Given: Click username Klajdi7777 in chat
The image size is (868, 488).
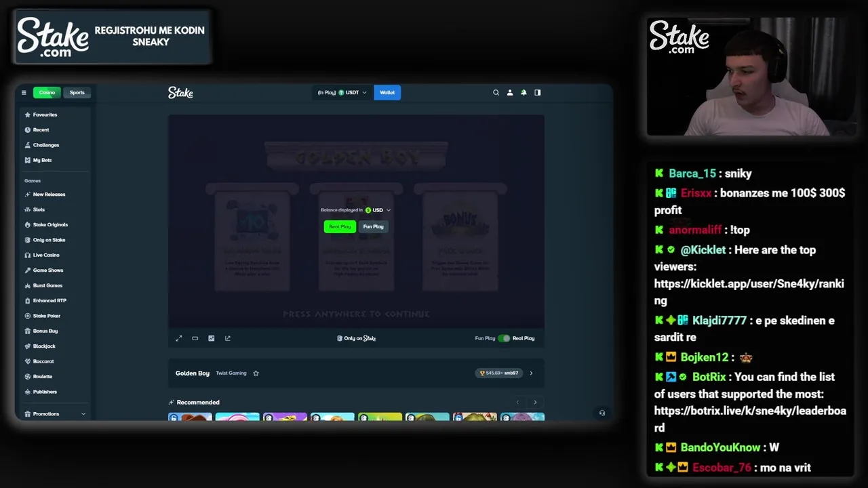Looking at the screenshot, I should 719,321.
